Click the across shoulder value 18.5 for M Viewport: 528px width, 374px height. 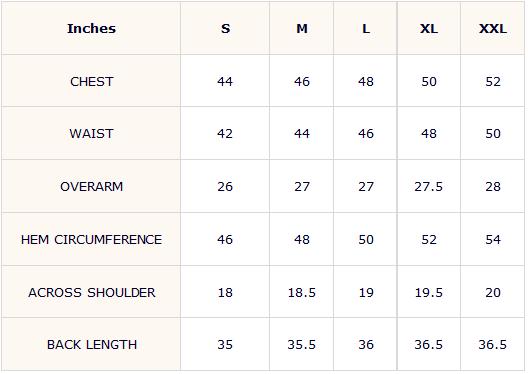pos(302,293)
